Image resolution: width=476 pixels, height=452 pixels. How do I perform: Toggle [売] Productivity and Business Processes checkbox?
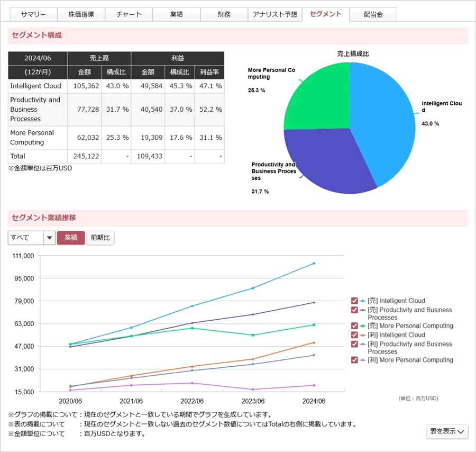(x=354, y=310)
